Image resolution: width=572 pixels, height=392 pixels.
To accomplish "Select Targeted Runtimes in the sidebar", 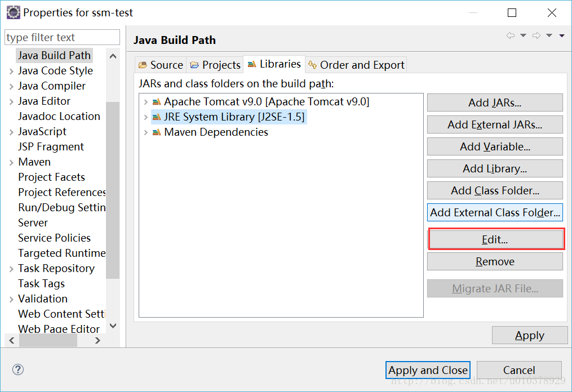I will [61, 253].
